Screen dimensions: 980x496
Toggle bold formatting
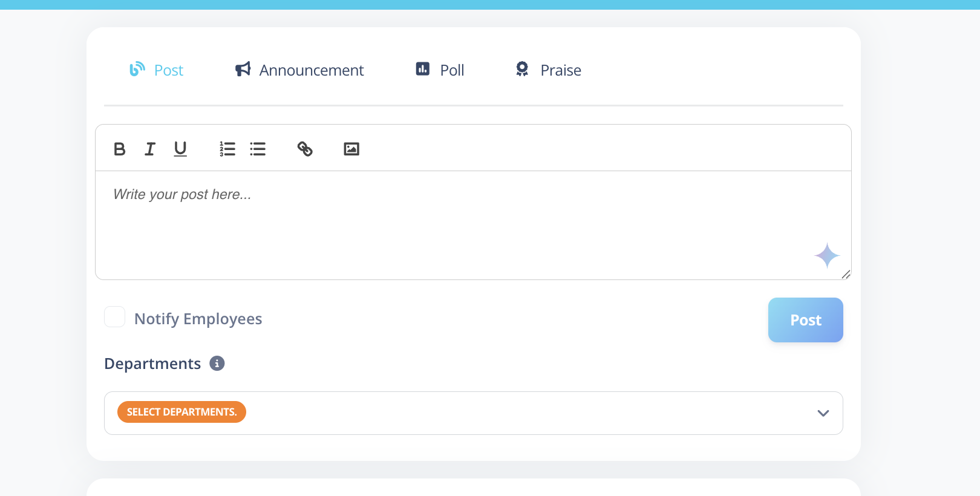(x=120, y=149)
